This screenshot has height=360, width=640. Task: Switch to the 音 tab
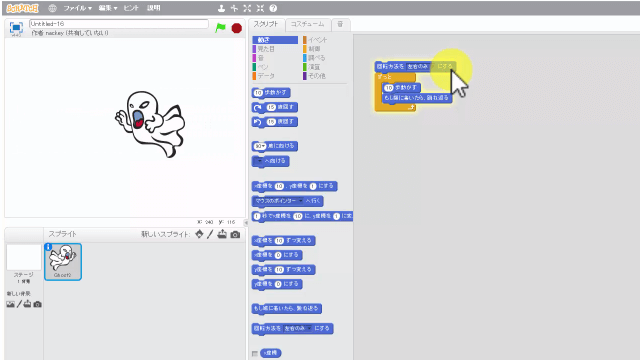point(340,24)
